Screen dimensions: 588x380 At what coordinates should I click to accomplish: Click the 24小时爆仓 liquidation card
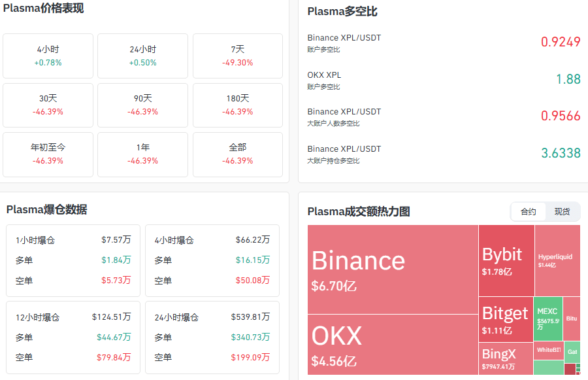(x=212, y=337)
